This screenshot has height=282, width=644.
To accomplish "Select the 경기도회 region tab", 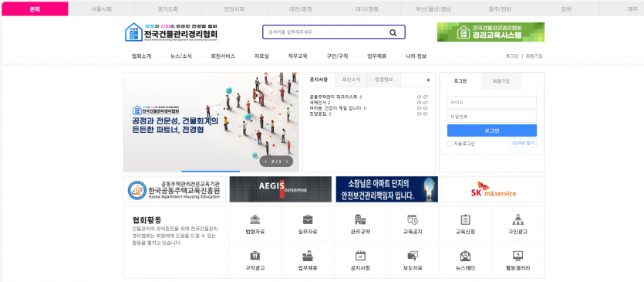I will 168,8.
